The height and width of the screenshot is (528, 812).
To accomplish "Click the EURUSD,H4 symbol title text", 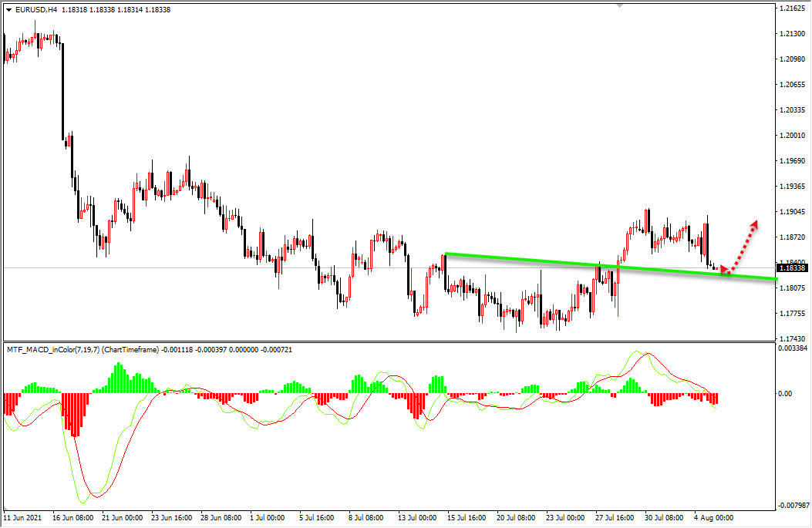I will 36,10.
